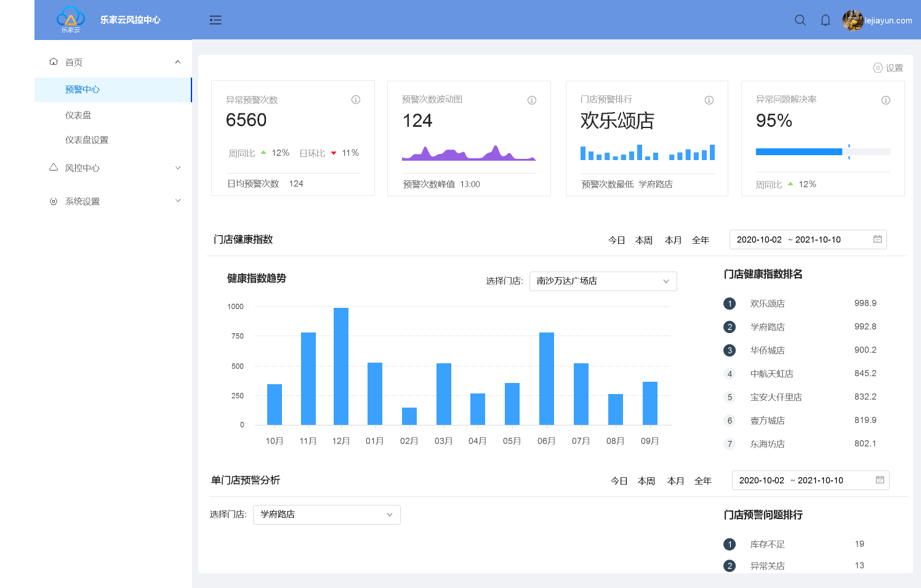Toggle the sidebar collapse menu icon
Screen dimensions: 921x588
215,20
